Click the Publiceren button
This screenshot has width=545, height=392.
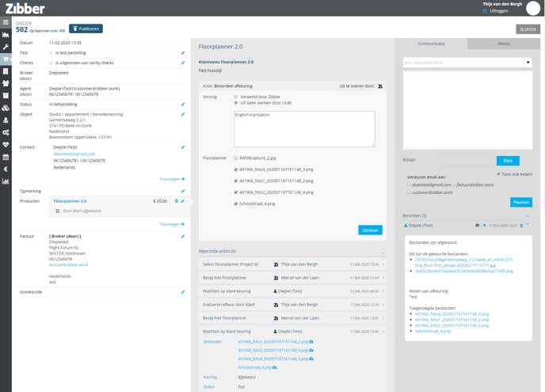(x=86, y=29)
